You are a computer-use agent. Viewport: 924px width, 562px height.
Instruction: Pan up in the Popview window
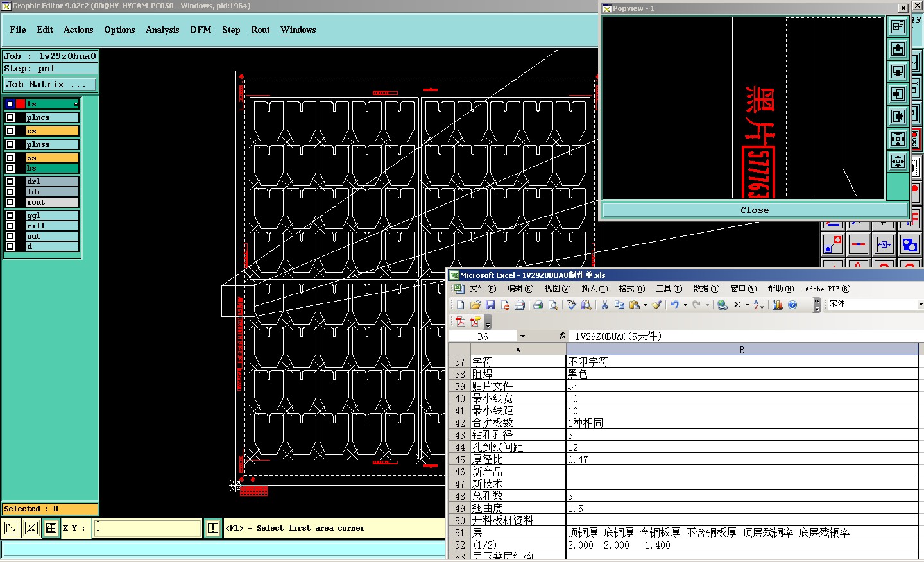(x=898, y=49)
